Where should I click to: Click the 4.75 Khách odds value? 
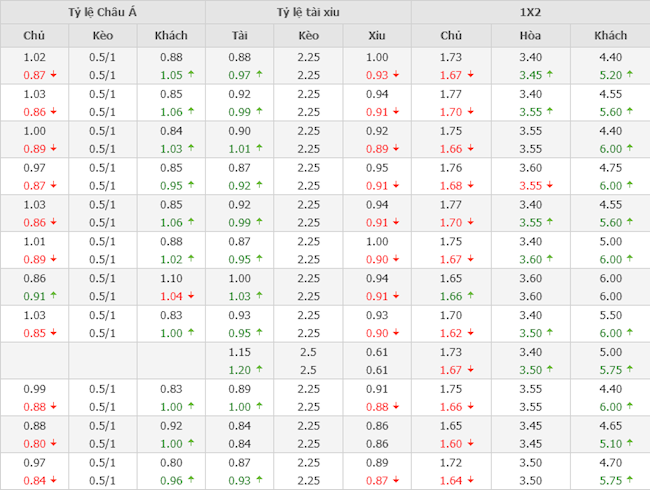click(x=610, y=168)
